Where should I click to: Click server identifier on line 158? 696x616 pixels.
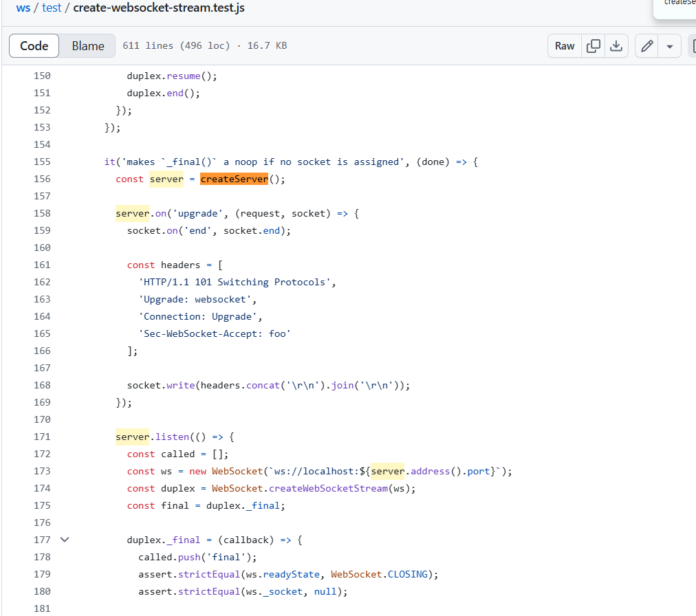pos(132,214)
